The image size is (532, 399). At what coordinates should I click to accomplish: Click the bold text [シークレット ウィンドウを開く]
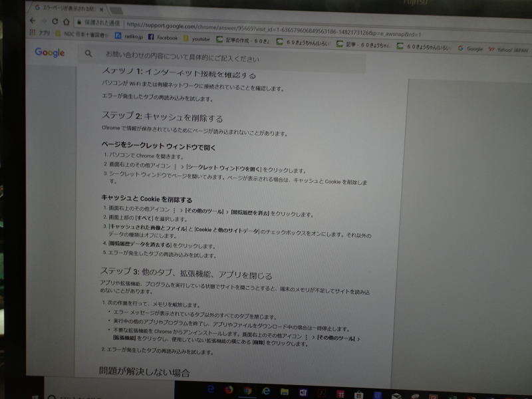[x=224, y=168]
